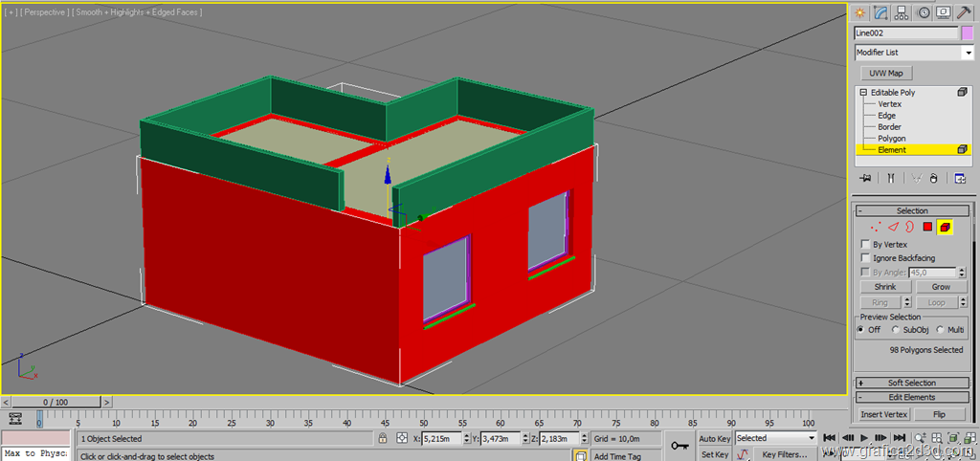Screen dimensions: 980x461
Task: Click the Pin Stack icon
Action: tap(865, 178)
